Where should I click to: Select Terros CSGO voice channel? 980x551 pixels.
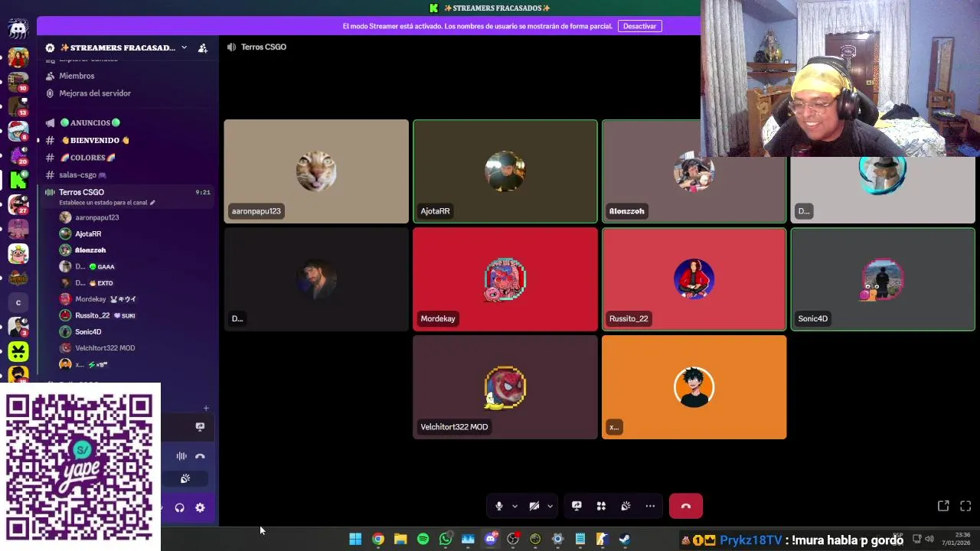pos(81,192)
